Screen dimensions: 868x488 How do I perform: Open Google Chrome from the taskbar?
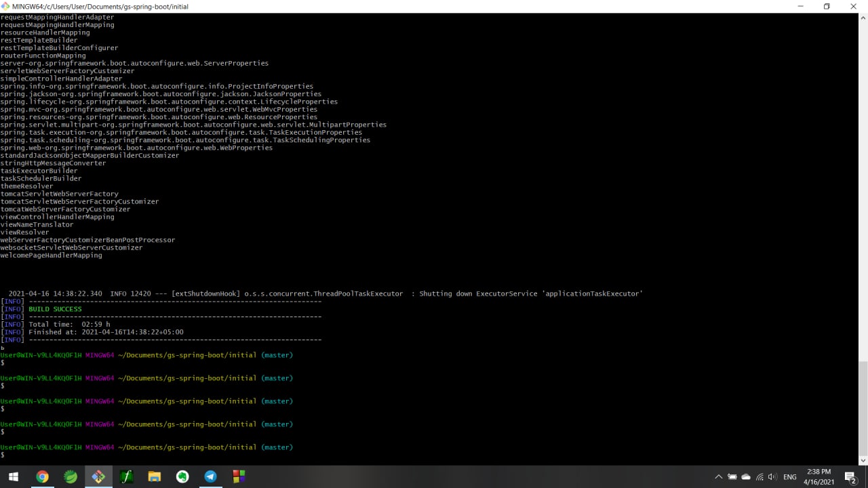tap(42, 476)
